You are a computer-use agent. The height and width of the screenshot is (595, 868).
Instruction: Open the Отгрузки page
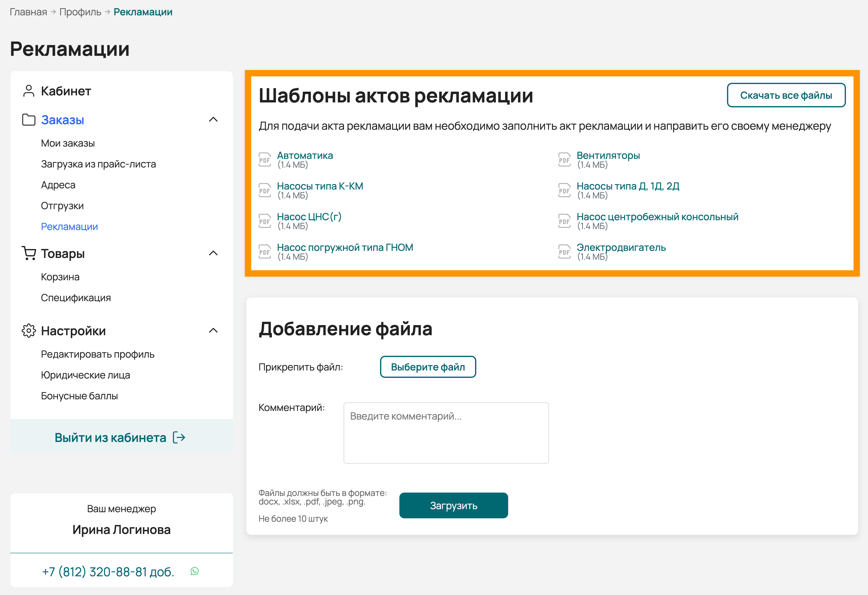63,206
